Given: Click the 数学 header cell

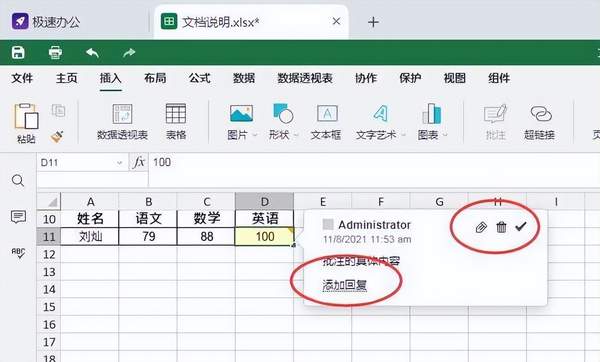Looking at the screenshot, I should coord(207,219).
